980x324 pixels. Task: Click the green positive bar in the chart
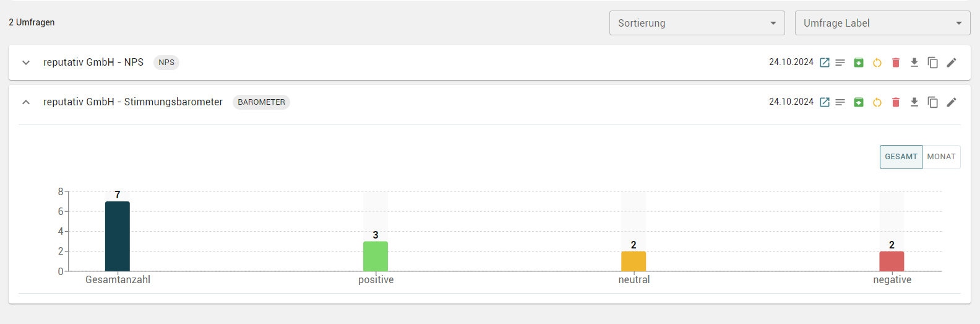376,256
